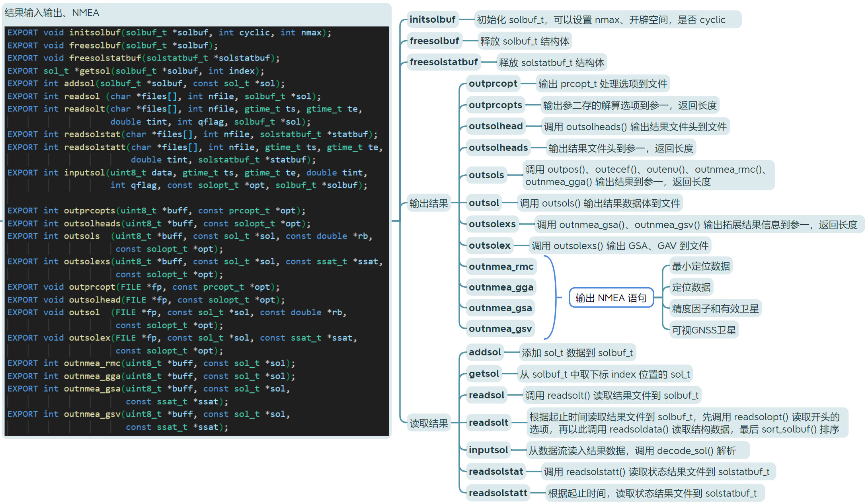This screenshot has height=503, width=868.
Task: Click the getsol node
Action: tap(484, 374)
